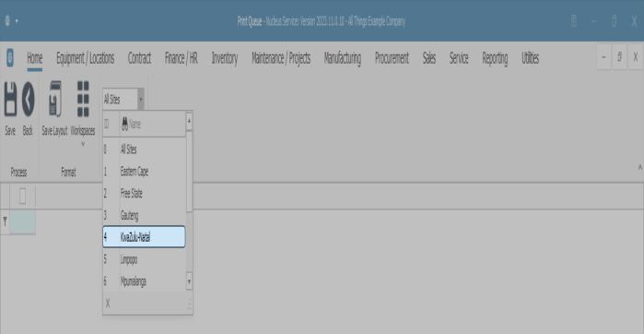Click the title bar application gear icon
This screenshot has height=334, width=644.
click(x=7, y=21)
